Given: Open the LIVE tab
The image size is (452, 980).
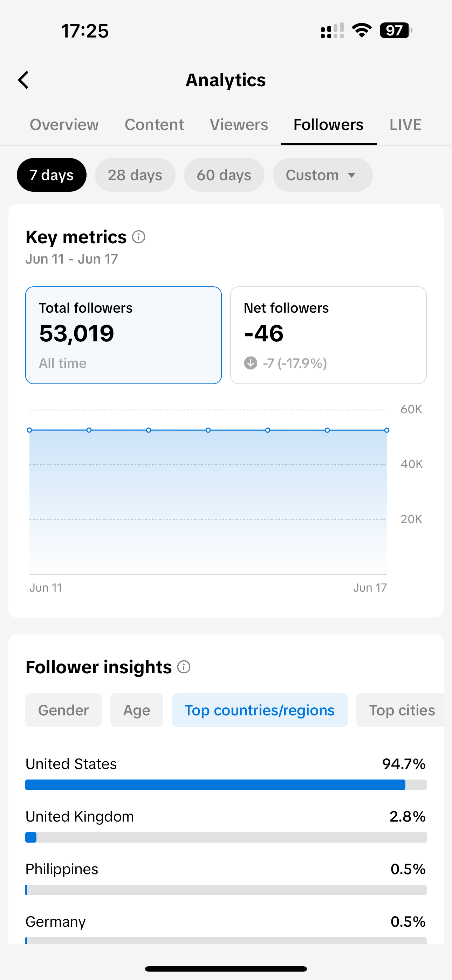Looking at the screenshot, I should coord(405,125).
